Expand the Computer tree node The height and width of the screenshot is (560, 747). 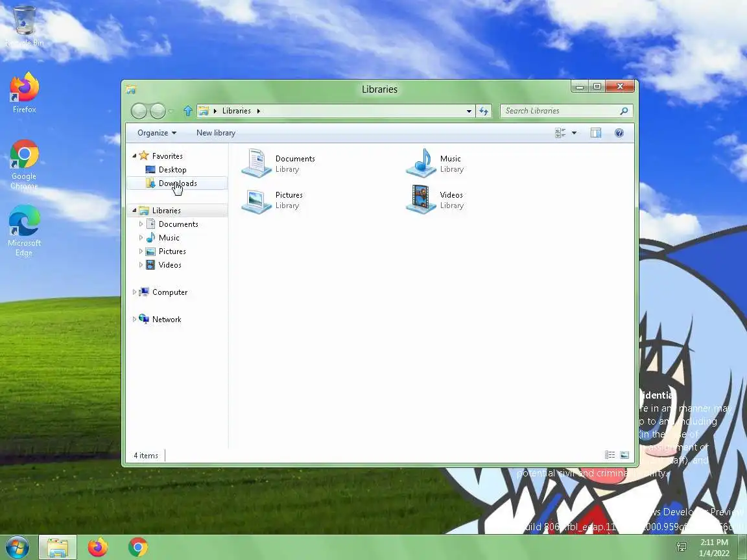click(134, 292)
